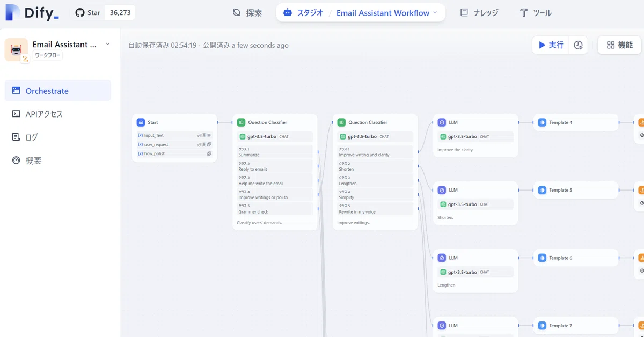Click the Start node home icon

[141, 122]
